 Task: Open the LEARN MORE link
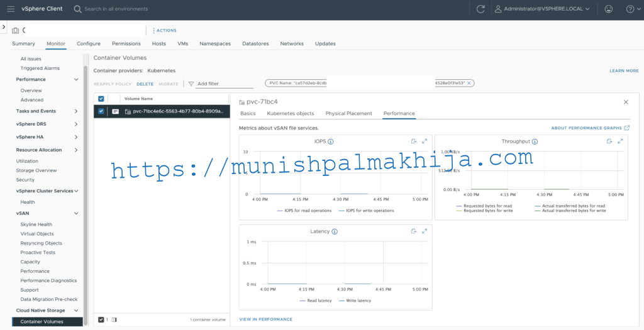tap(624, 71)
